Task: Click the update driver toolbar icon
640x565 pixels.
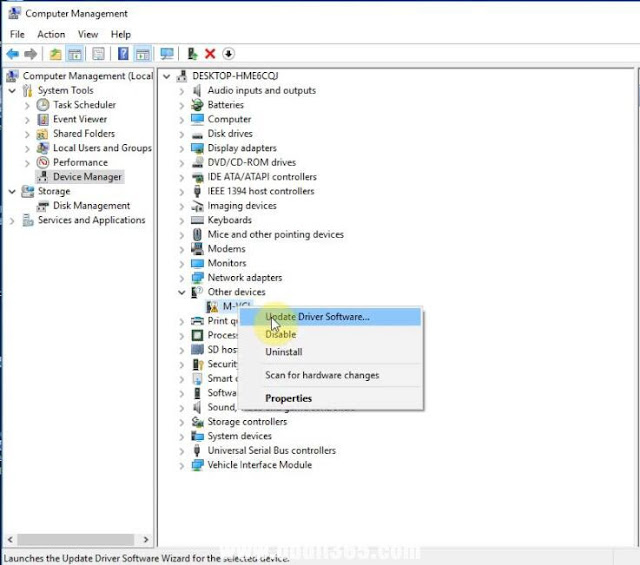Action: coord(192,54)
